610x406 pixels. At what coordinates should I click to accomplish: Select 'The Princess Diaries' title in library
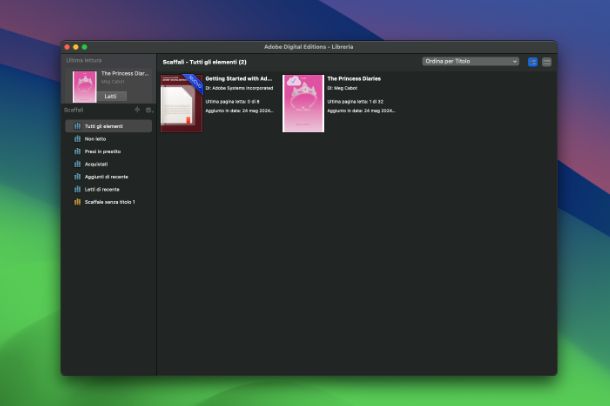(x=354, y=79)
